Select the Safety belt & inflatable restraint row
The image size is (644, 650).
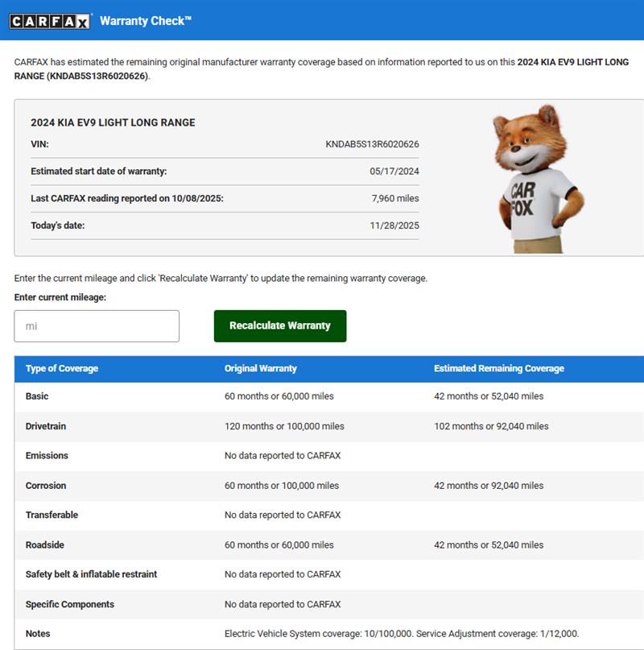91,574
